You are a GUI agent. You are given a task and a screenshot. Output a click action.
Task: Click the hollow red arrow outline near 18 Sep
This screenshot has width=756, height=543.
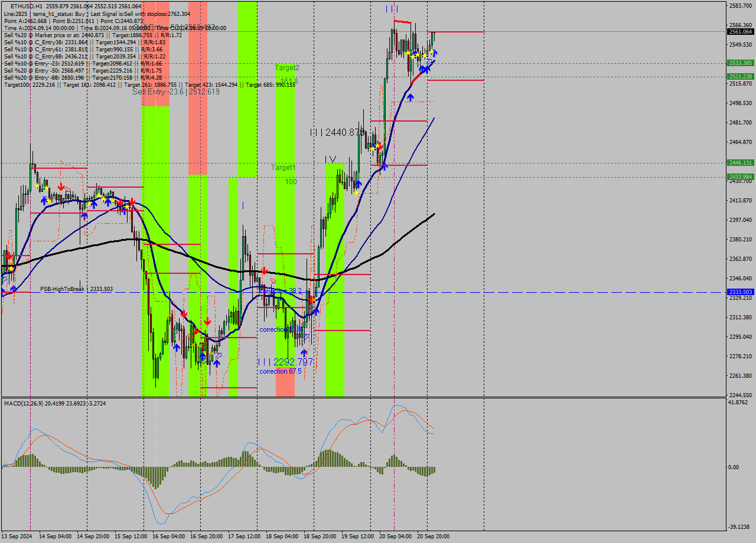(273, 280)
